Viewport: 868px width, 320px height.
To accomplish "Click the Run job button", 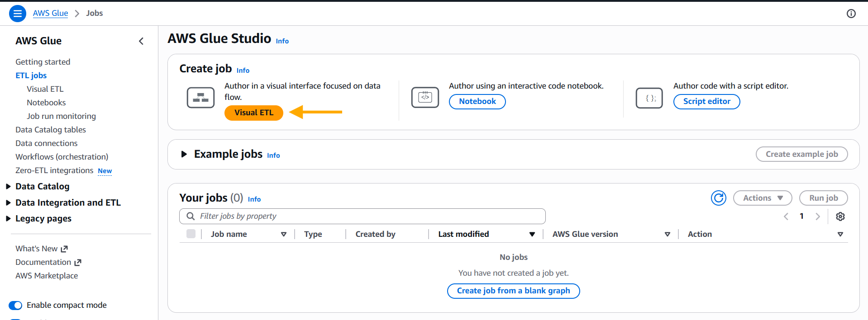I will (x=823, y=198).
